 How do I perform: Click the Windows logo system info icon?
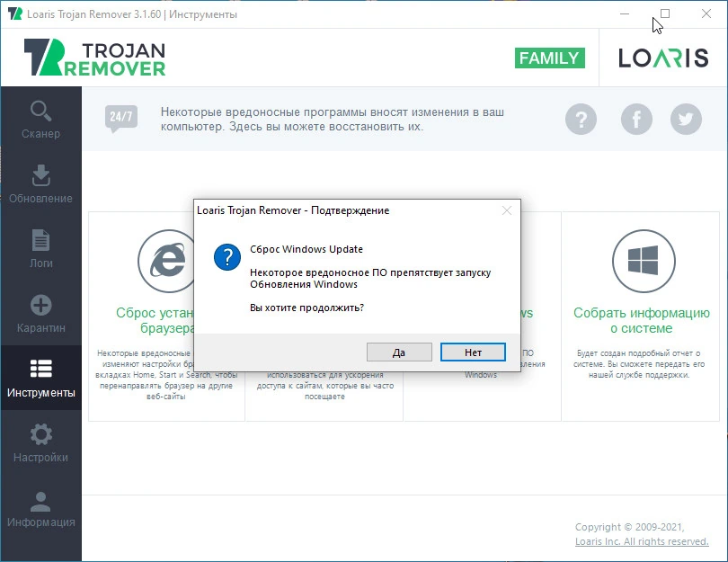tap(644, 261)
